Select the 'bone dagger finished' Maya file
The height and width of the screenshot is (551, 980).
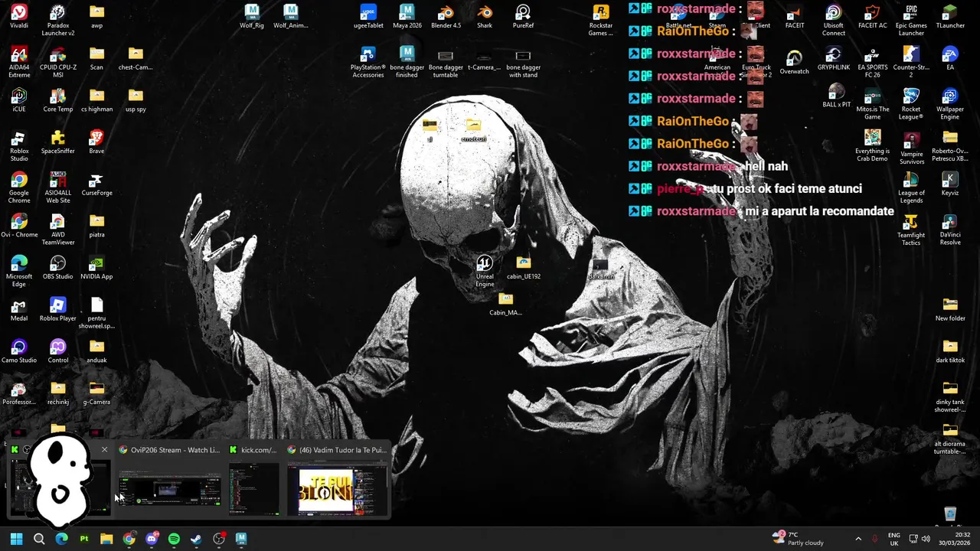pyautogui.click(x=407, y=63)
